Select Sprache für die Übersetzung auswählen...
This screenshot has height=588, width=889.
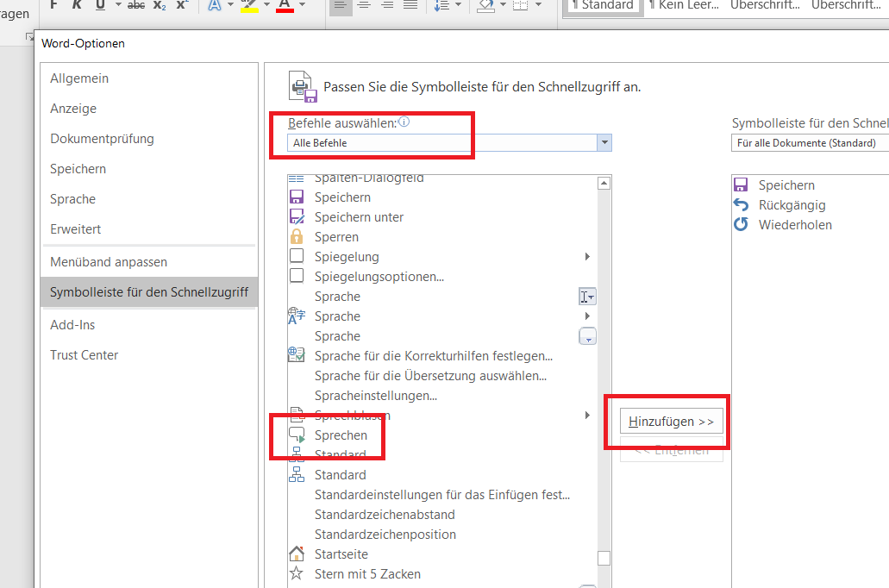click(443, 376)
